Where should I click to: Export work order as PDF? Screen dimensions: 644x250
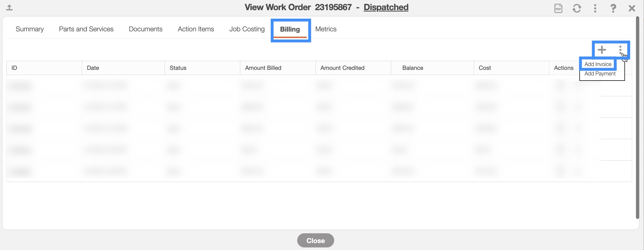click(x=558, y=8)
